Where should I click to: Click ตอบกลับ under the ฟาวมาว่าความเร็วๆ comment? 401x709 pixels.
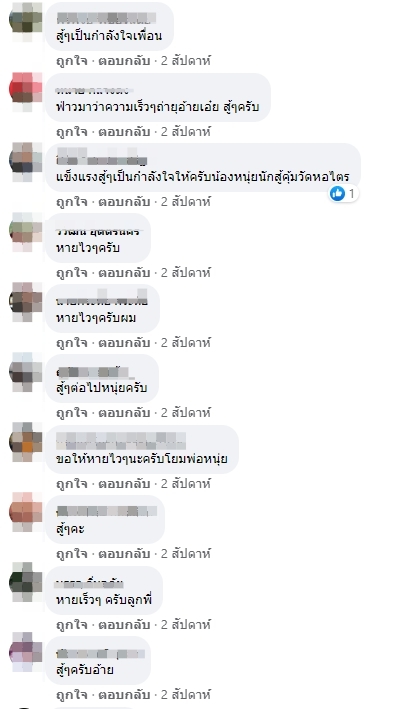124,132
